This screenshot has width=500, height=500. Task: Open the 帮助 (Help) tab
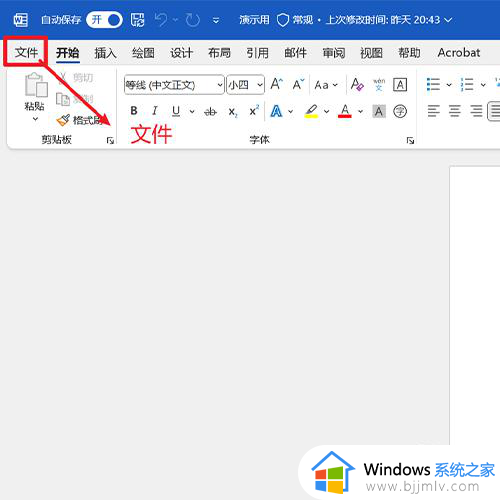pyautogui.click(x=409, y=53)
